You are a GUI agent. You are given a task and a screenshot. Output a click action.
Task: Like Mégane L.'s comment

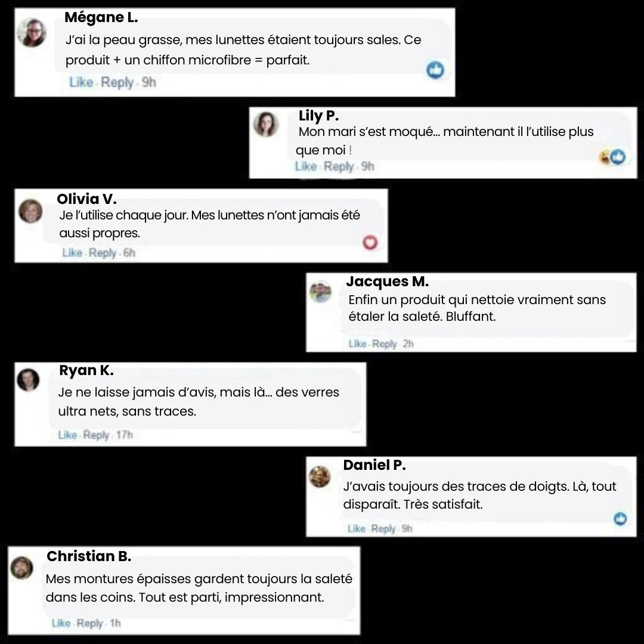point(81,82)
